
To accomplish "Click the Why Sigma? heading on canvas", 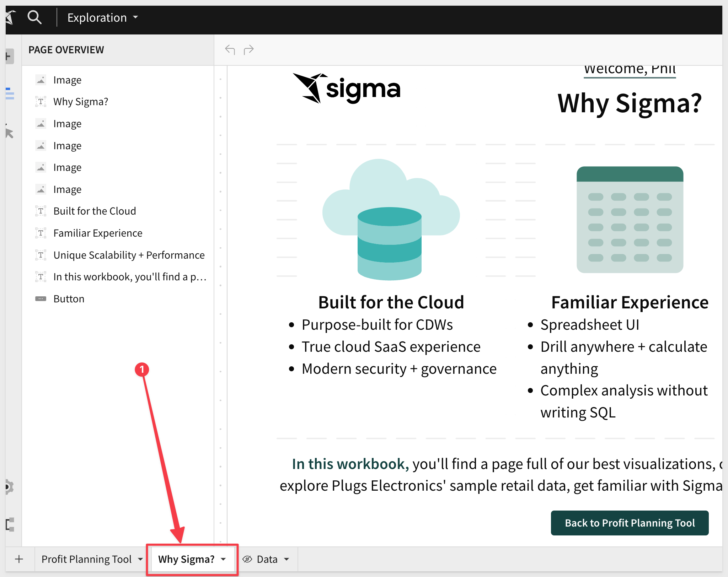I will 630,103.
